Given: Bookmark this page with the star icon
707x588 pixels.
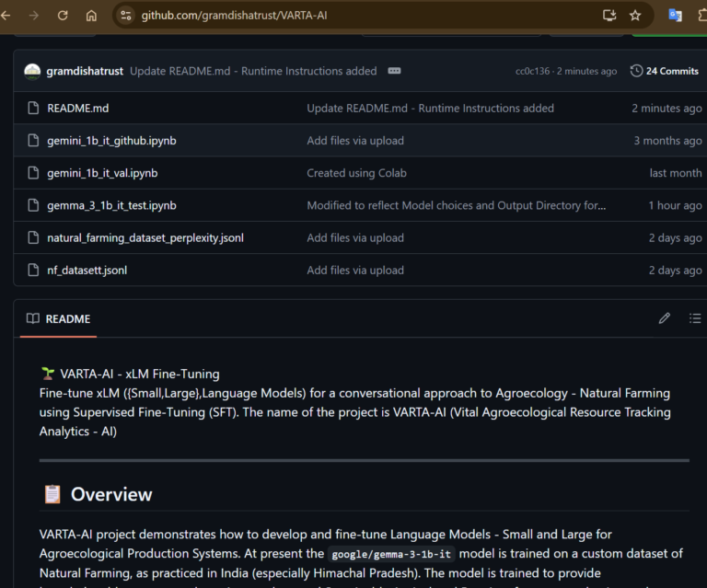Looking at the screenshot, I should click(x=635, y=16).
